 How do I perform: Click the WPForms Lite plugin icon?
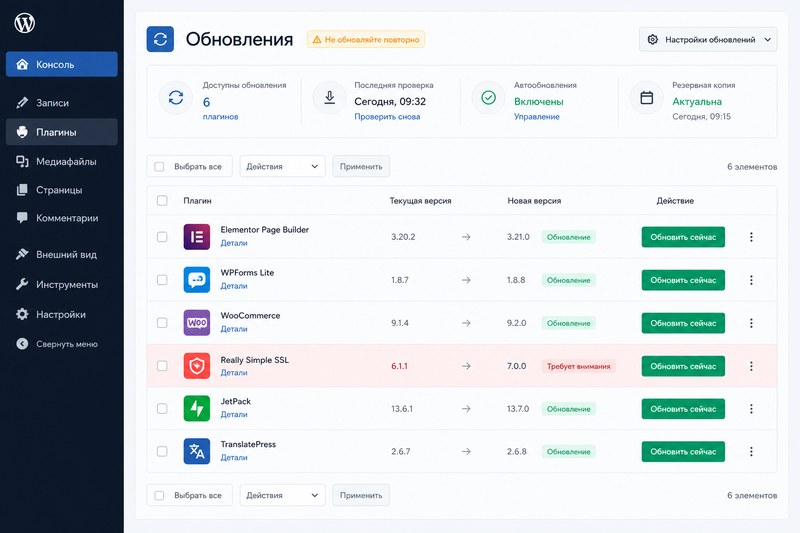click(196, 280)
